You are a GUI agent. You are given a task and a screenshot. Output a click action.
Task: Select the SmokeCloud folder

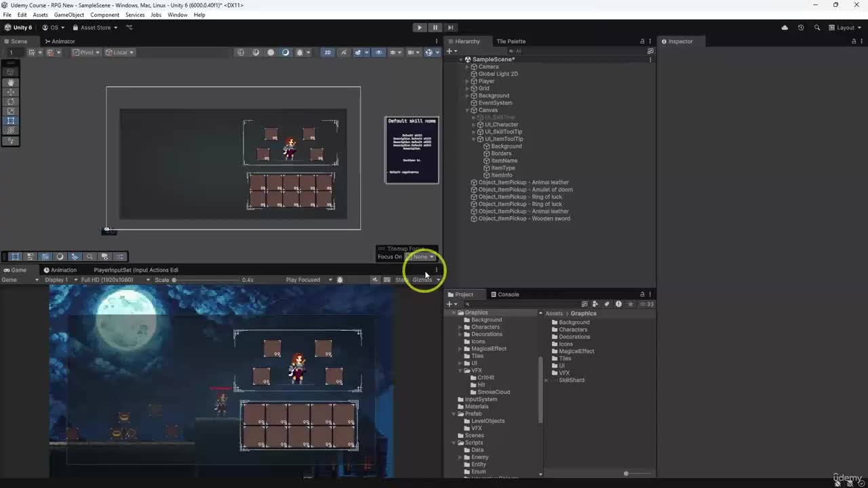494,392
